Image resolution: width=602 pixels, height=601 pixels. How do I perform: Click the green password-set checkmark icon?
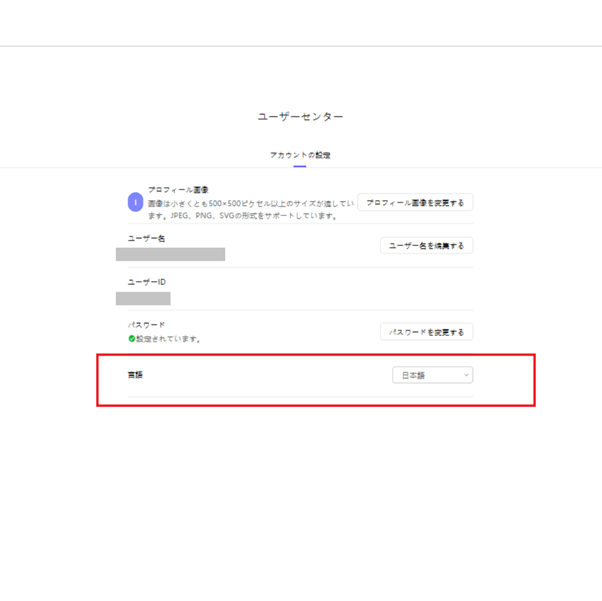click(131, 338)
